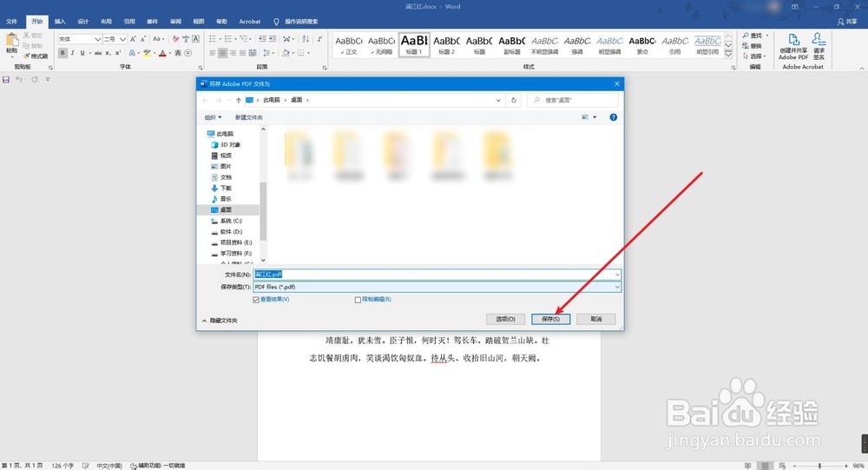
Task: Click the decrease indent icon
Action: click(x=262, y=39)
